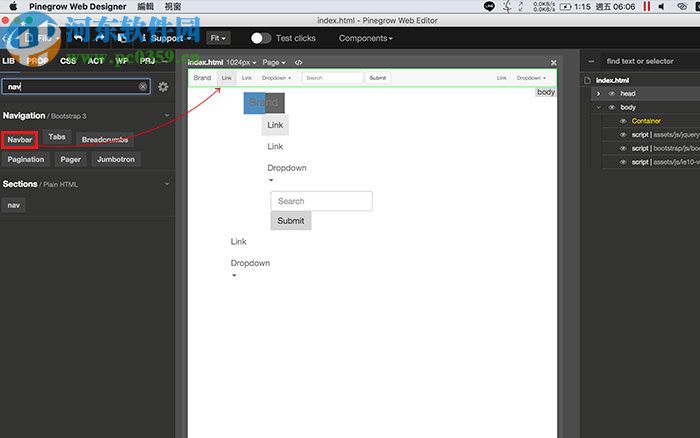Screen dimensions: 700x438
Task: Click the index.html file icon in tree
Action: (x=588, y=80)
